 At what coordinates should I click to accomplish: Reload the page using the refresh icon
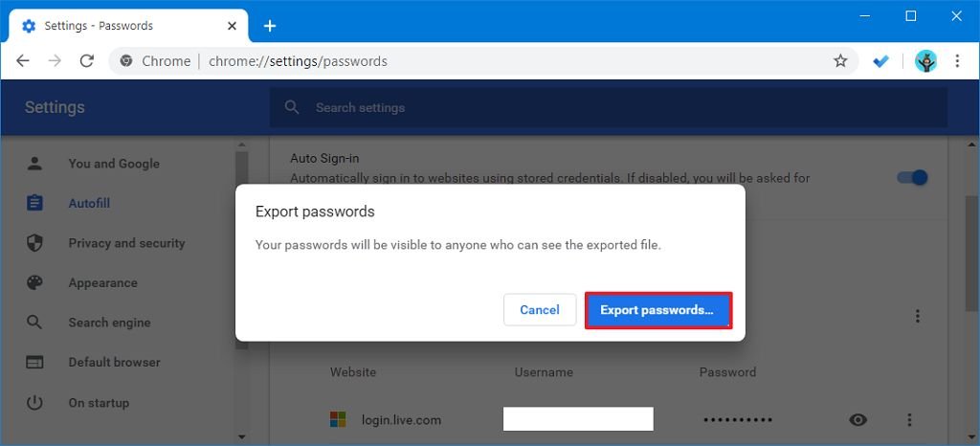87,61
